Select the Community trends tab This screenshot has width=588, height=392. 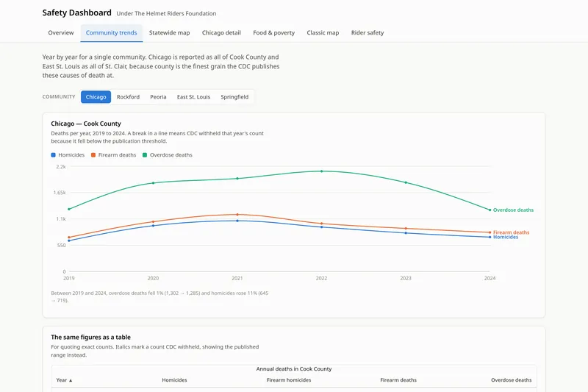(112, 33)
